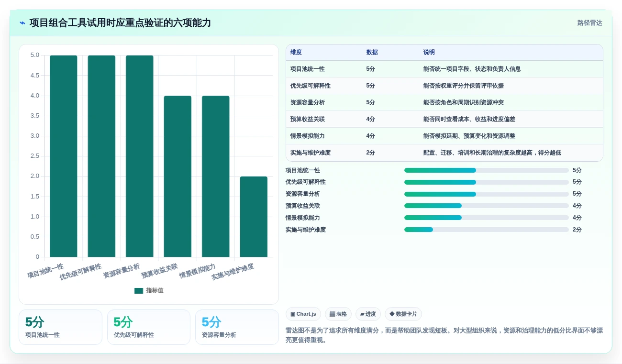Open the 资源容量分析 5分 data card
Screen dimensions: 622x364
tap(237, 327)
